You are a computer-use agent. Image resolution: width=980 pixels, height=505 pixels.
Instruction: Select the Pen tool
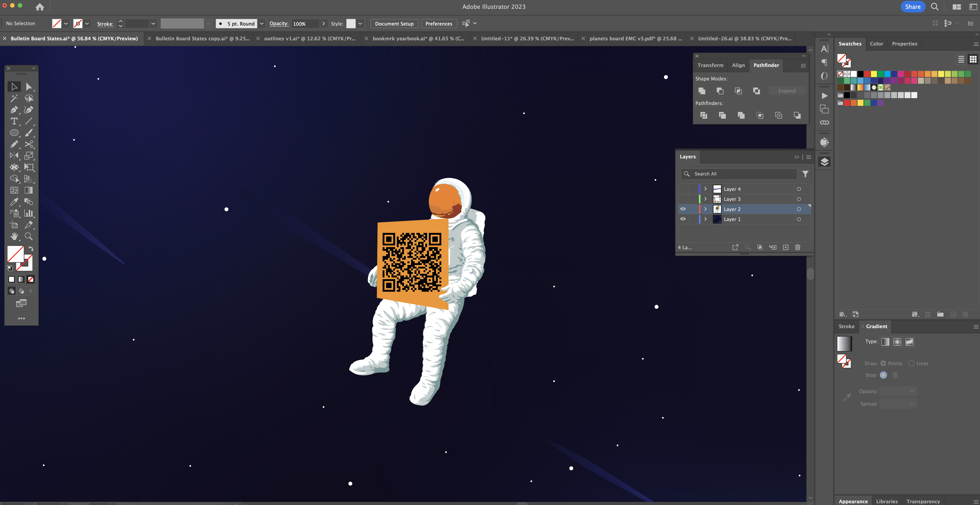[14, 110]
